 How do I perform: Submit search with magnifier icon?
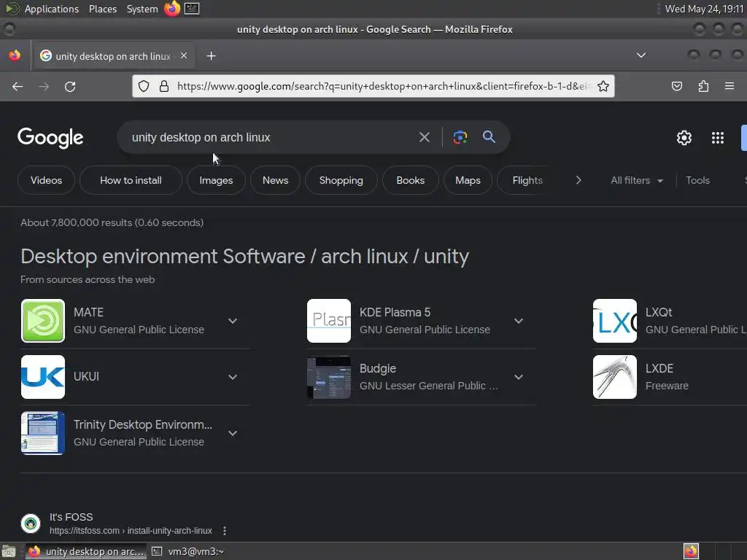tap(489, 137)
